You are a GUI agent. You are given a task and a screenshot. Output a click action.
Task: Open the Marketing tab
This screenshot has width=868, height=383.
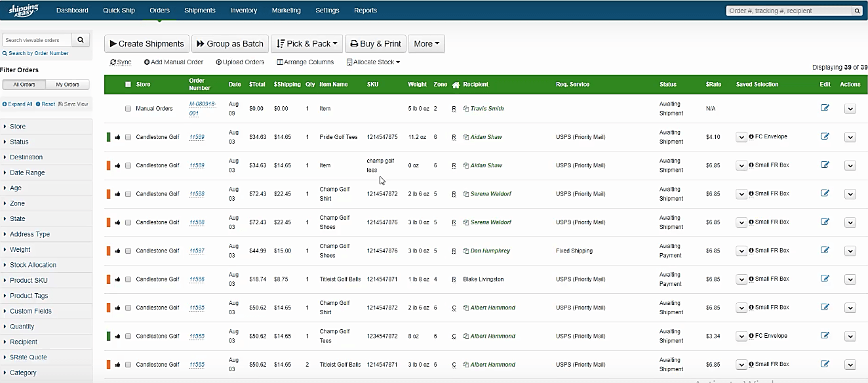[x=286, y=10]
